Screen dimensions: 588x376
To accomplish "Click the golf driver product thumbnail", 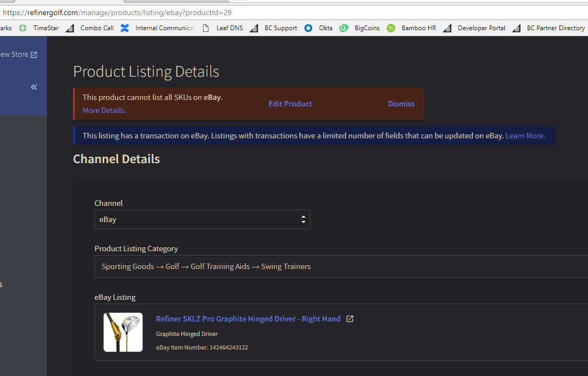I will 123,332.
